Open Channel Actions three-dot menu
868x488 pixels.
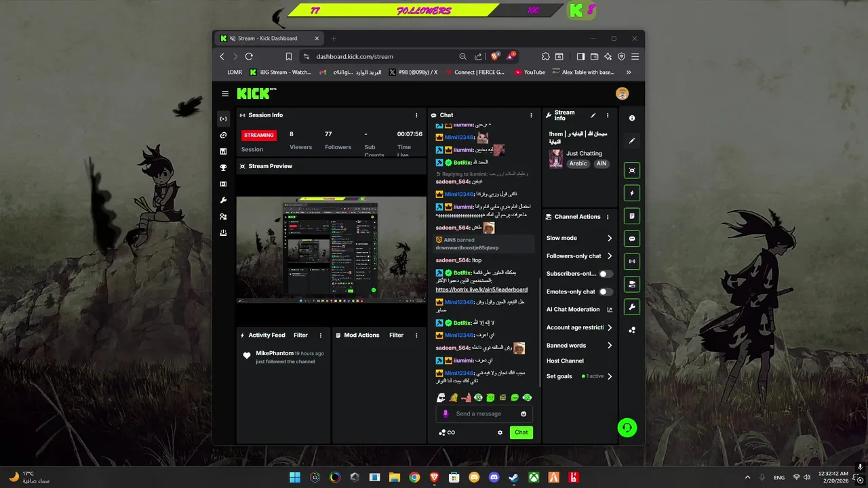(x=608, y=217)
